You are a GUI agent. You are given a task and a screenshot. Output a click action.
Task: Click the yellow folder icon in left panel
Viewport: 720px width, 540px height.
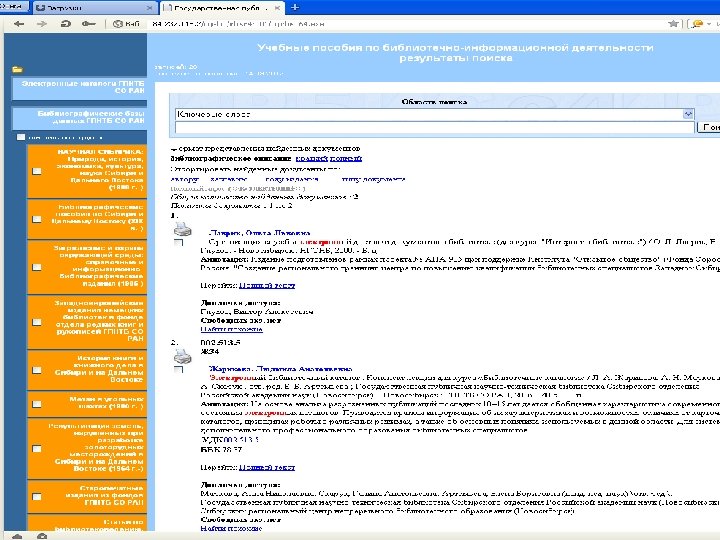18,69
